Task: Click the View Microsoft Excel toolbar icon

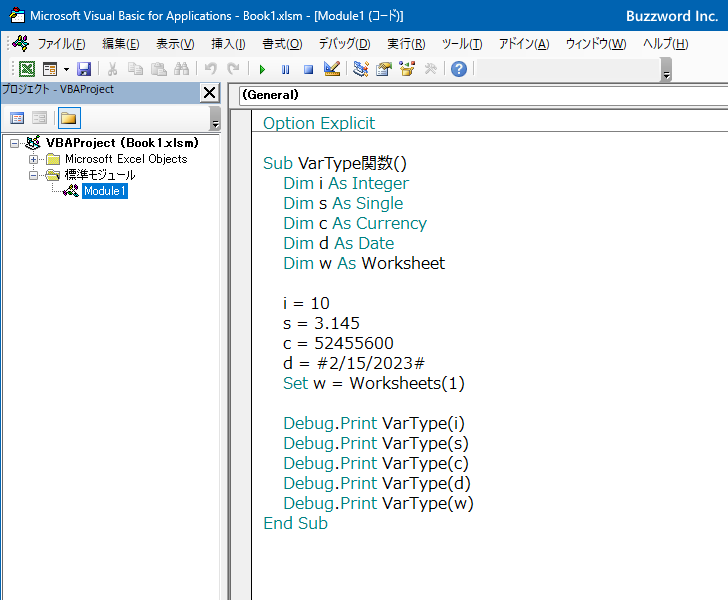Action: pyautogui.click(x=26, y=69)
